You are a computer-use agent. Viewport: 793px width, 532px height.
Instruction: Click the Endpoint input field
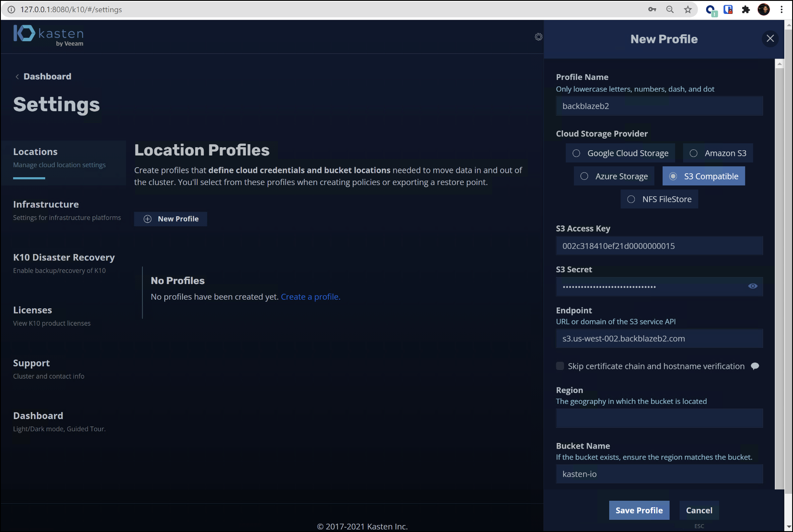coord(659,339)
